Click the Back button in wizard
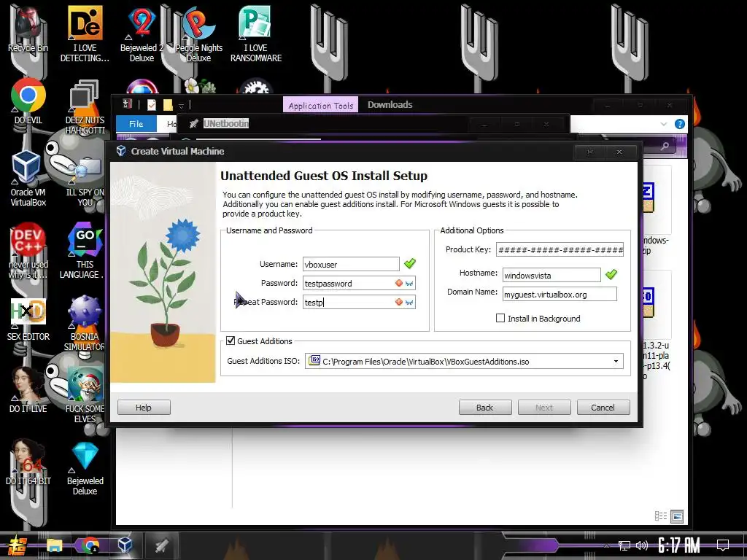The width and height of the screenshot is (747, 560). pyautogui.click(x=485, y=408)
